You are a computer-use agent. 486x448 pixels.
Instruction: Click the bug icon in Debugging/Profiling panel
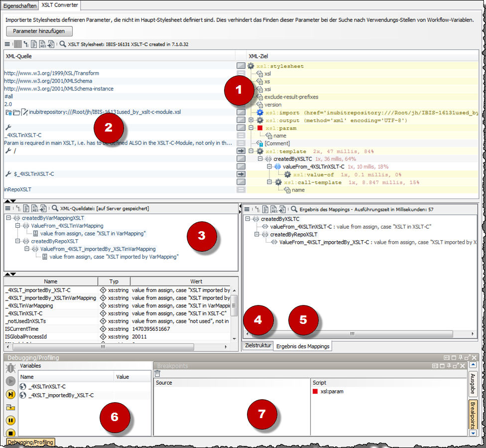click(x=10, y=369)
